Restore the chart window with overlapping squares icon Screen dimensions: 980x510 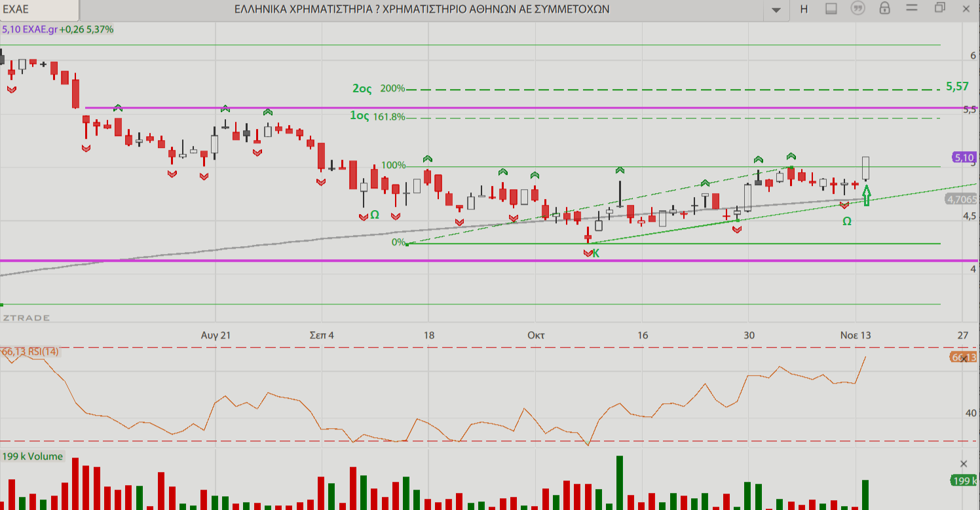(x=940, y=8)
